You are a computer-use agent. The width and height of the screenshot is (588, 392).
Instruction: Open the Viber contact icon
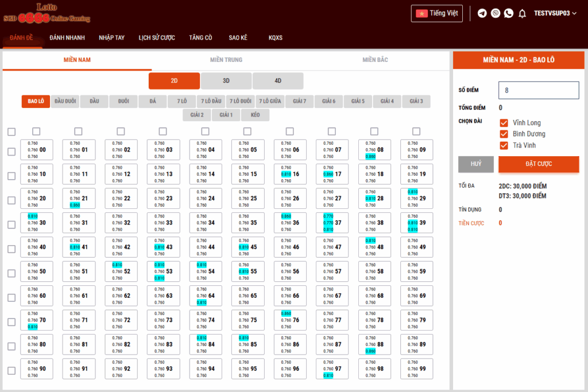496,14
